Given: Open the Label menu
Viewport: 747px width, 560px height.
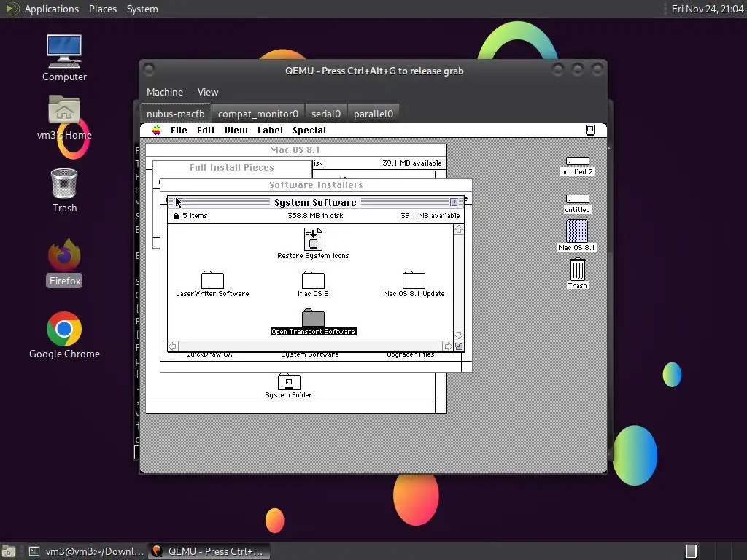Looking at the screenshot, I should tap(270, 130).
